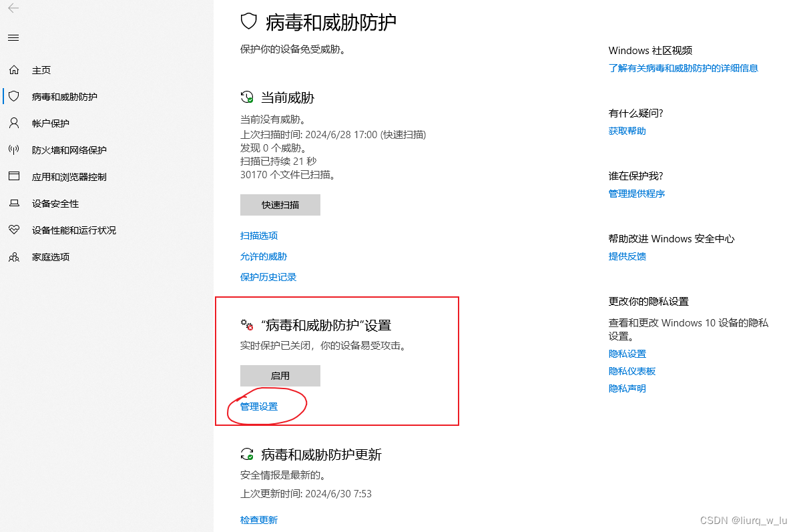Click the large shield icon in page title

point(248,21)
